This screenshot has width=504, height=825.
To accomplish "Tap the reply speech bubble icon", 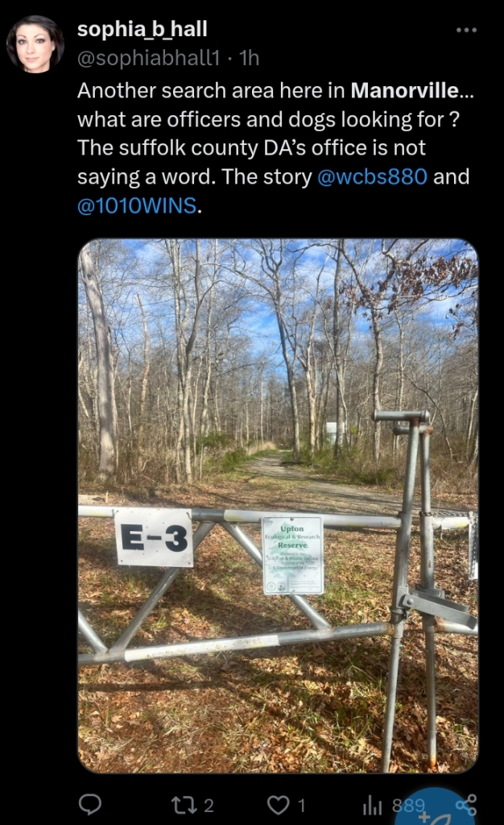I will 90,805.
